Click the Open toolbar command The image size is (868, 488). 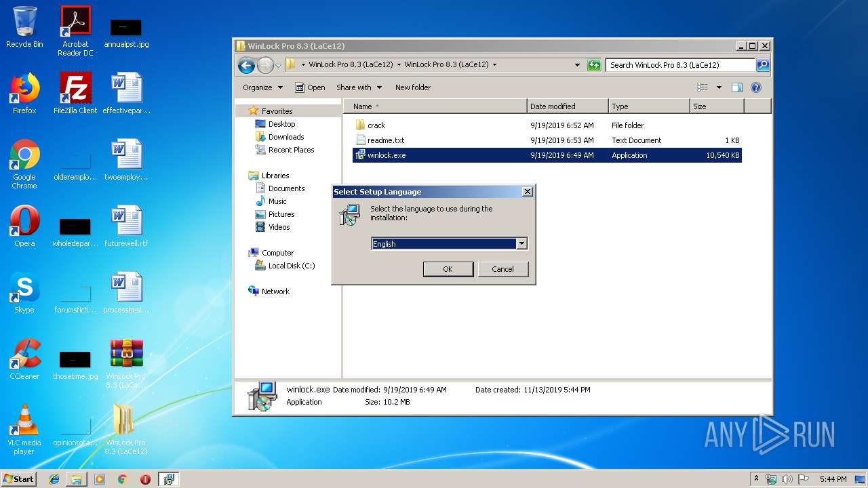point(310,87)
